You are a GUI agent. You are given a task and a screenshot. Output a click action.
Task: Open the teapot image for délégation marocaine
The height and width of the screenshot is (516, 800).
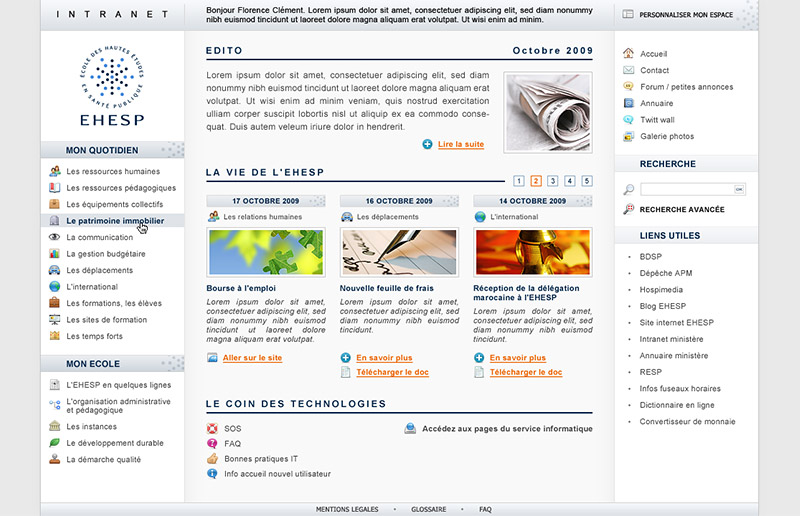(533, 252)
